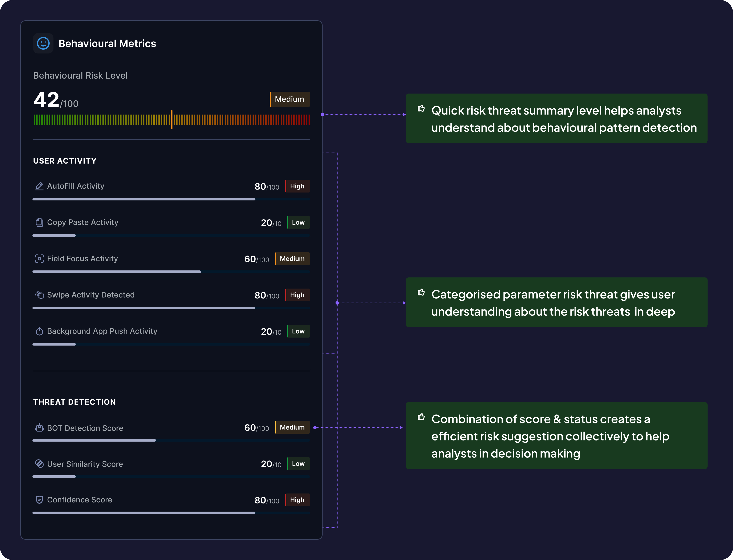Click the THREAT DETECTION section heading

74,402
